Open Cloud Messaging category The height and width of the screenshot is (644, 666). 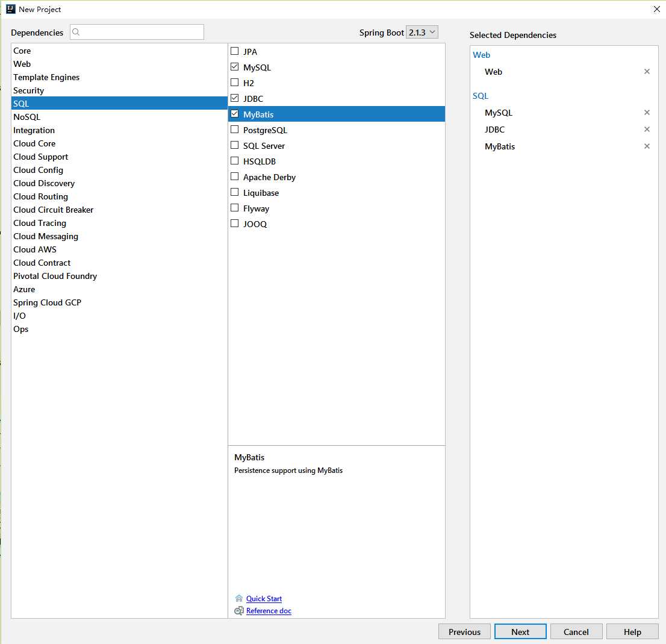coord(119,236)
